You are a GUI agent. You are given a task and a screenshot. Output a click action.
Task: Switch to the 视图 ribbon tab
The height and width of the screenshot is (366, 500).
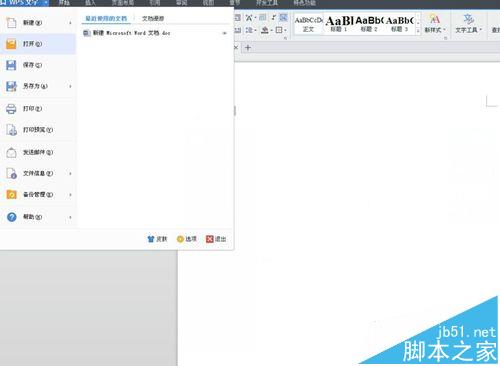pyautogui.click(x=208, y=3)
